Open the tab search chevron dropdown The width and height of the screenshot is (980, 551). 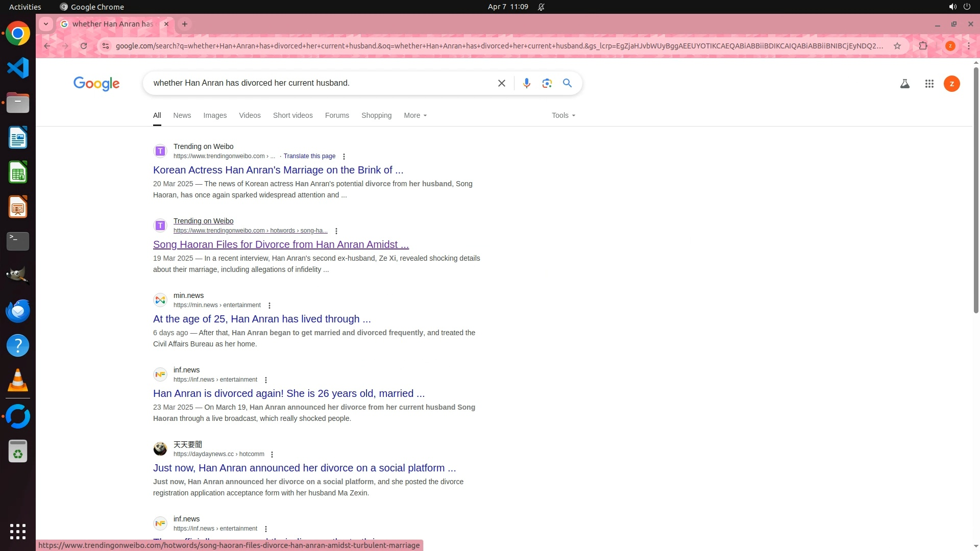point(46,24)
